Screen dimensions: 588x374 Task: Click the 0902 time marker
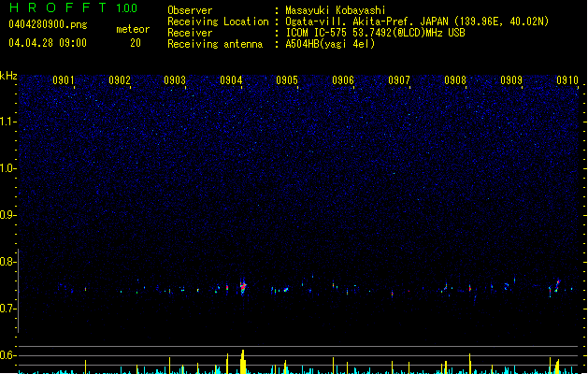click(x=120, y=80)
